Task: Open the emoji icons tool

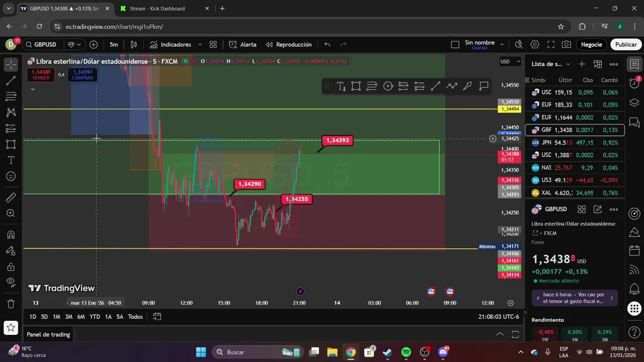Action: click(x=11, y=176)
